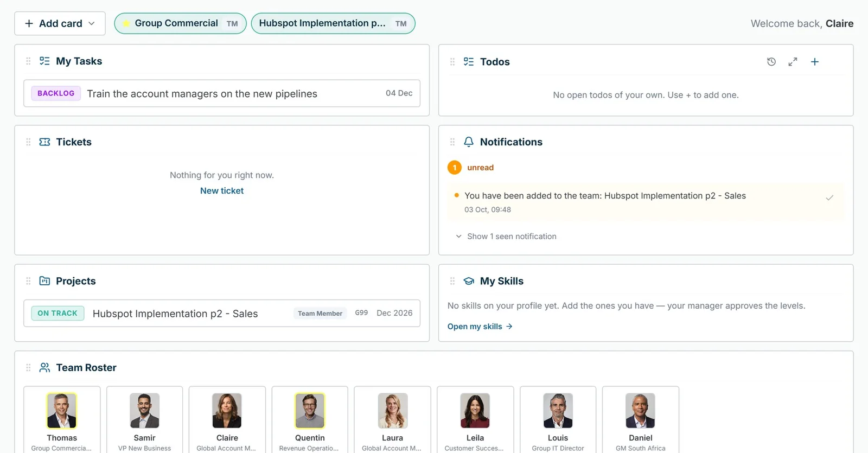This screenshot has height=453, width=868.
Task: Click the Notifications bell icon
Action: click(x=469, y=142)
